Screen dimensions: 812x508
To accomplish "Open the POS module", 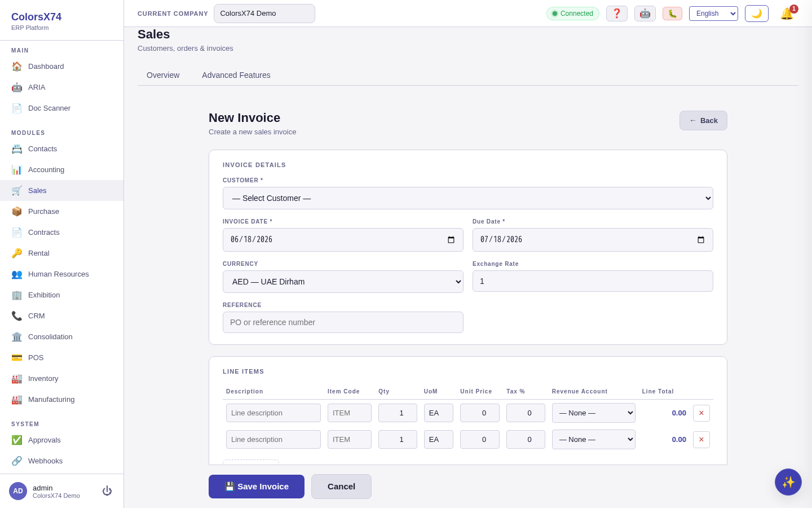I will tap(61, 357).
